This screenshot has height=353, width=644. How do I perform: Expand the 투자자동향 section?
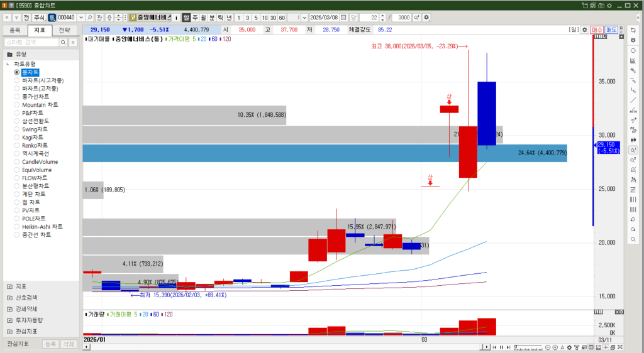[9, 320]
